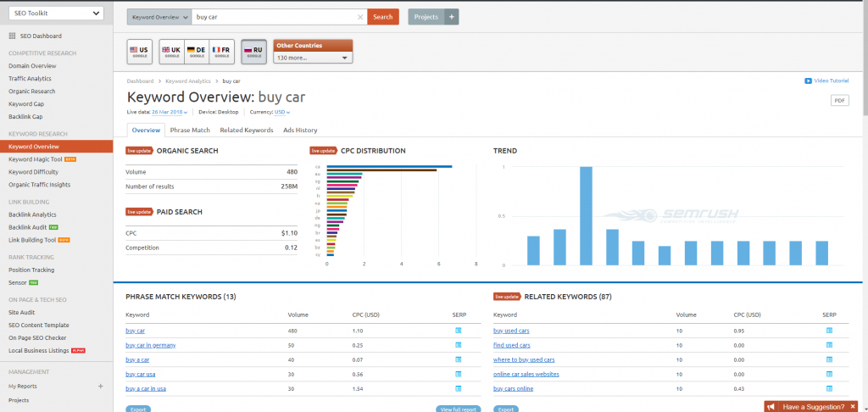Image resolution: width=868 pixels, height=412 pixels.
Task: Open Keyword Magic Tool in the sidebar
Action: point(36,159)
